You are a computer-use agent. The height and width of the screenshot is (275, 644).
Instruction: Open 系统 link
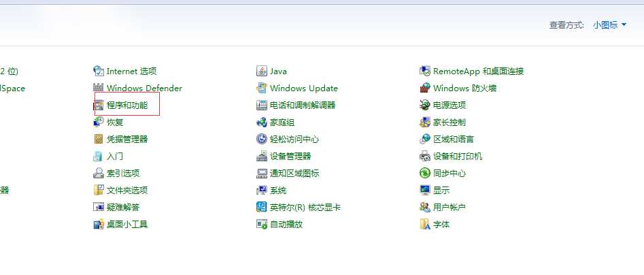coord(278,190)
